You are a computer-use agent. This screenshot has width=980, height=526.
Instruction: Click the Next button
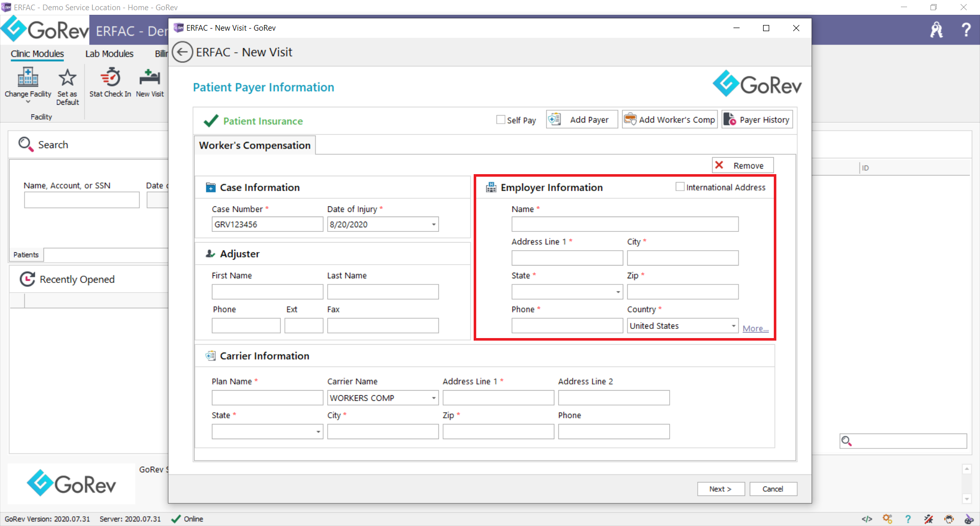coord(721,489)
